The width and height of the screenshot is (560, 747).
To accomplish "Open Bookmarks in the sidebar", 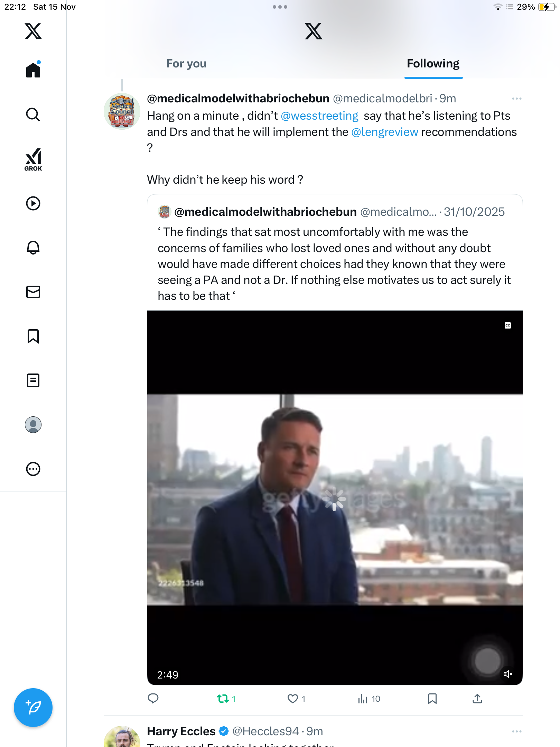I will tap(33, 336).
